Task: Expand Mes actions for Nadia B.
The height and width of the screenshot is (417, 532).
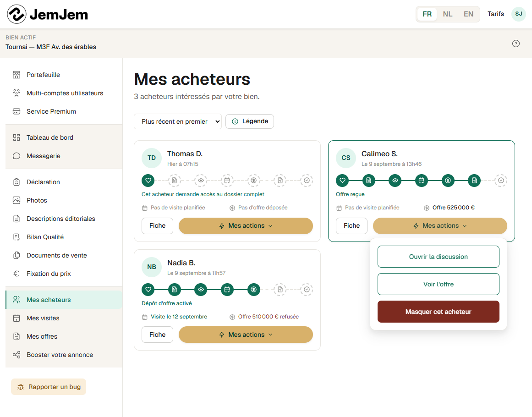Action: 246,335
